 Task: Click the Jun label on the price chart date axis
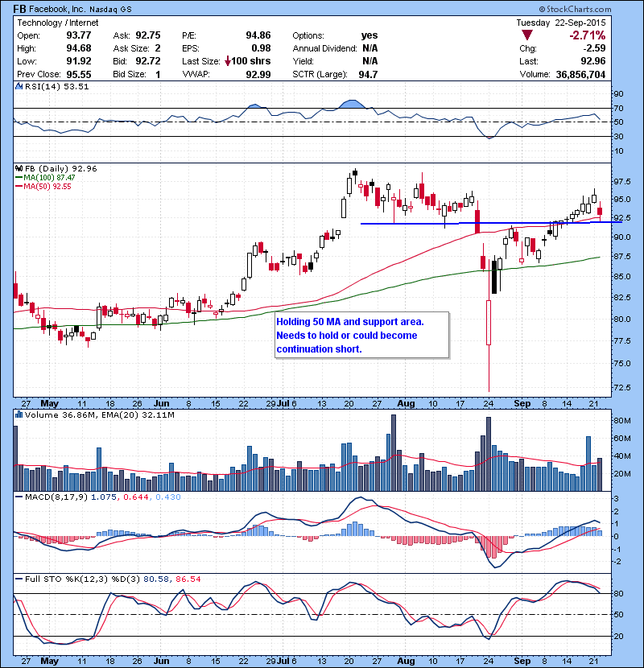(161, 403)
